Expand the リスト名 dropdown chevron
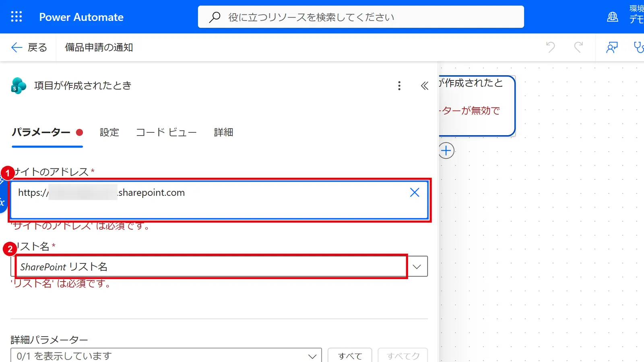Image resolution: width=644 pixels, height=362 pixels. (x=417, y=267)
